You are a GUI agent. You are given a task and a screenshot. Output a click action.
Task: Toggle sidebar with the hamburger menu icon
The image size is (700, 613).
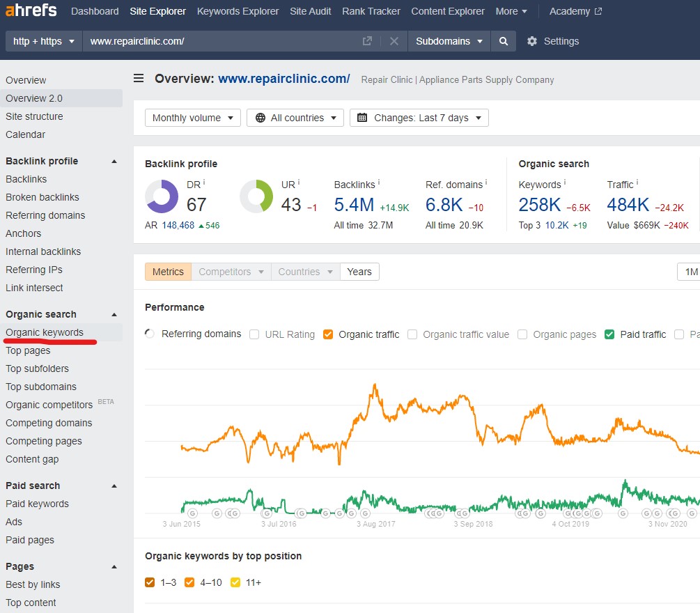click(x=139, y=79)
